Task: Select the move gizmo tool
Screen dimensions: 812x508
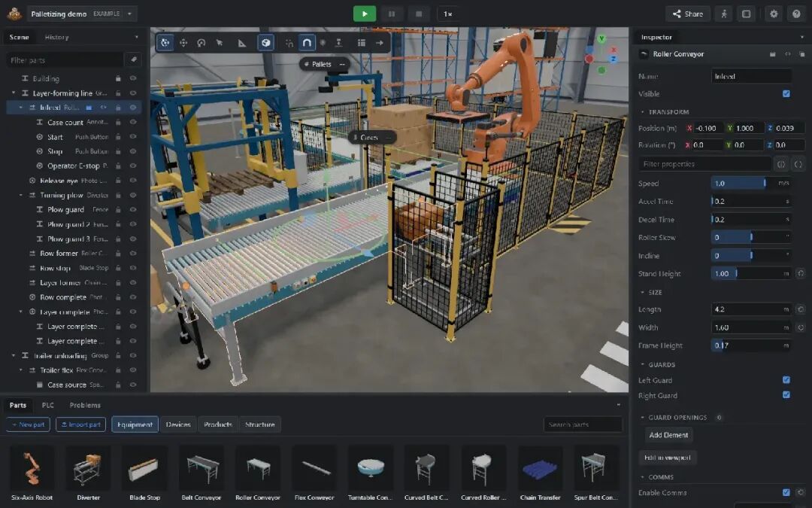Action: point(183,43)
